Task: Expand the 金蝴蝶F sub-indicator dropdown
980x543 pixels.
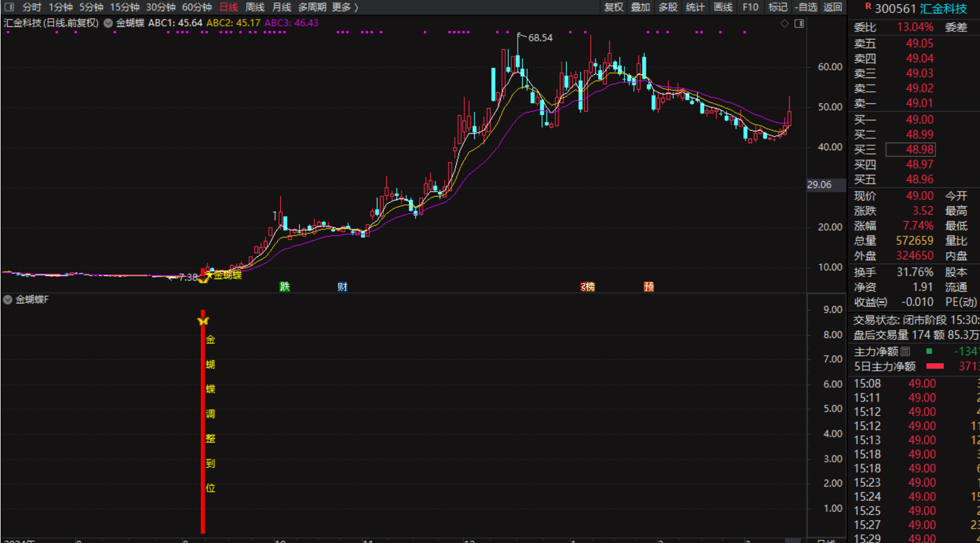Action: 8,300
